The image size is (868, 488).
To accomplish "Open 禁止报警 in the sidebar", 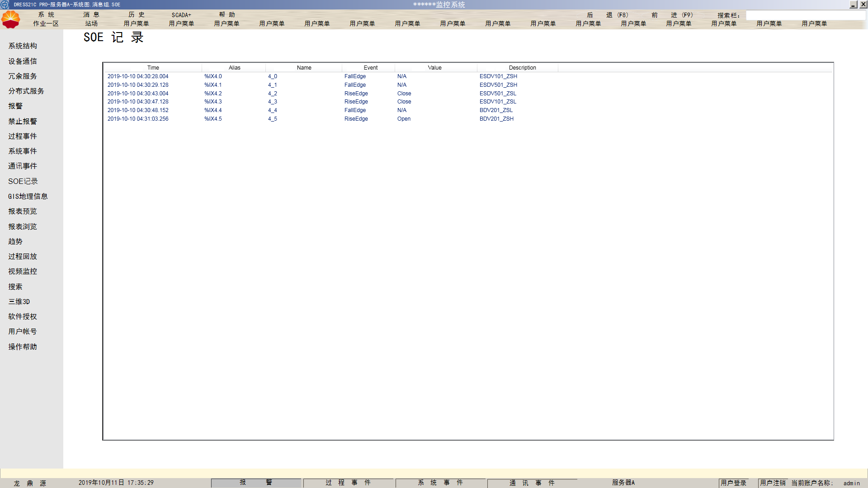I will [23, 121].
